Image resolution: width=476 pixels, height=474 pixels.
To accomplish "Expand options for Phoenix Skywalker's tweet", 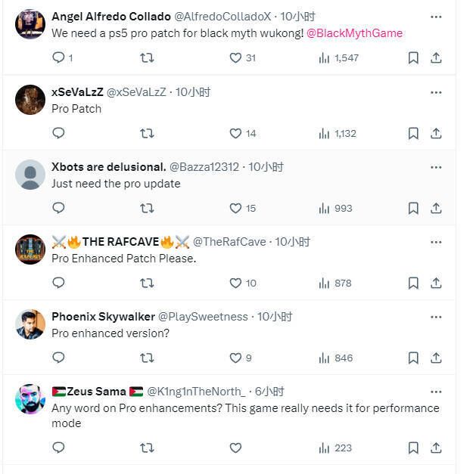I will coord(436,317).
